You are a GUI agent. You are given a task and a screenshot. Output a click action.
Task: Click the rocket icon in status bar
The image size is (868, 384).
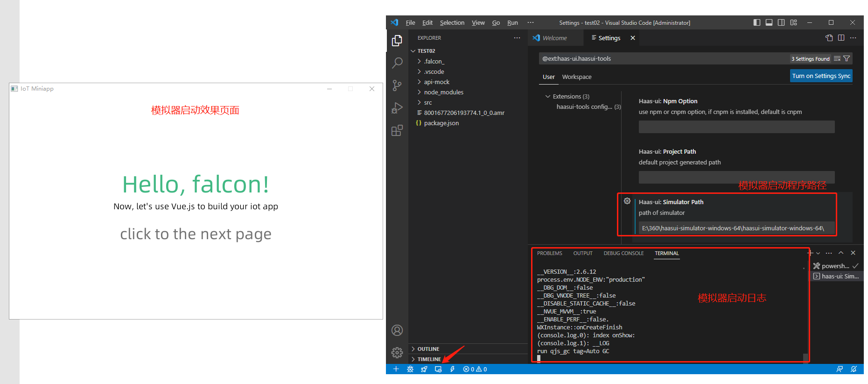424,369
